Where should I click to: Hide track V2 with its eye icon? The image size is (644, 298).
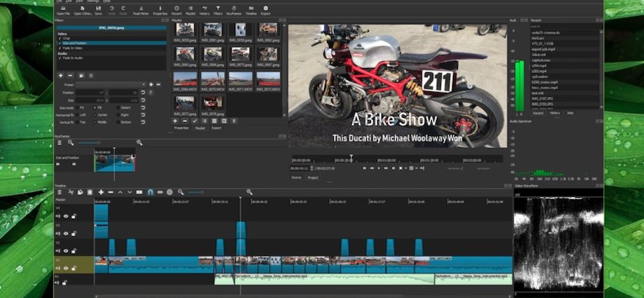click(66, 250)
